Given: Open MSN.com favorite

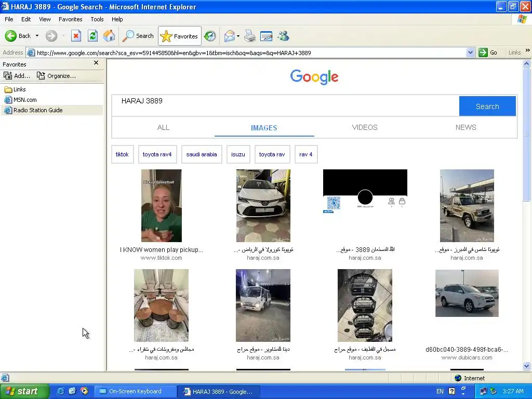Looking at the screenshot, I should (x=21, y=100).
